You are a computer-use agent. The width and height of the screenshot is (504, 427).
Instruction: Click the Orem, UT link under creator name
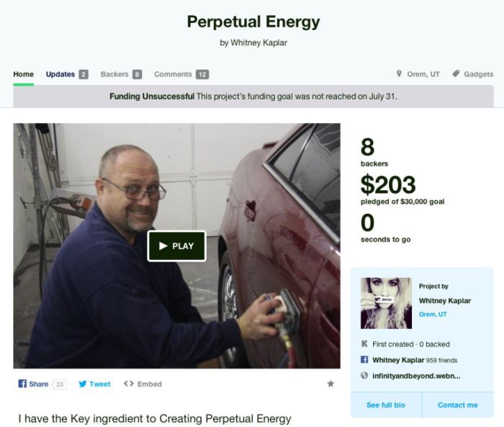click(433, 314)
